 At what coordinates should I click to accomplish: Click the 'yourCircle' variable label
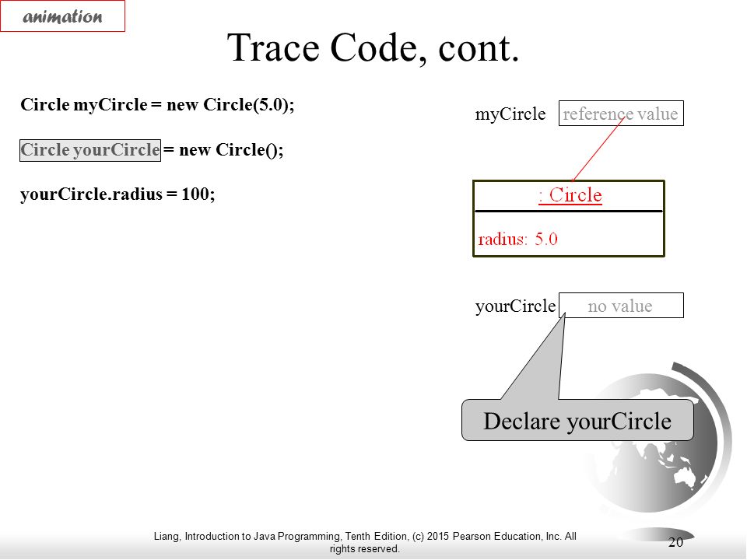coord(515,306)
